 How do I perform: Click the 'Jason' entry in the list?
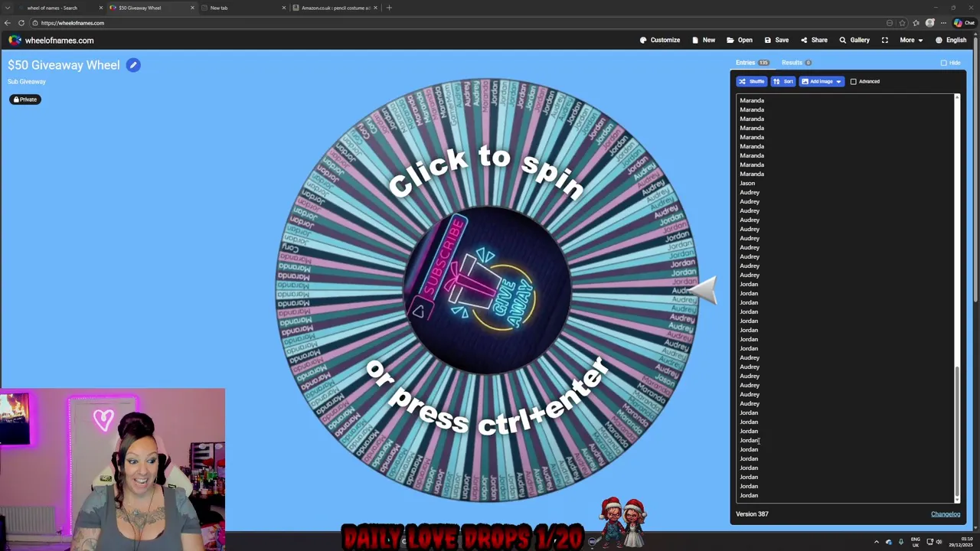tap(747, 184)
